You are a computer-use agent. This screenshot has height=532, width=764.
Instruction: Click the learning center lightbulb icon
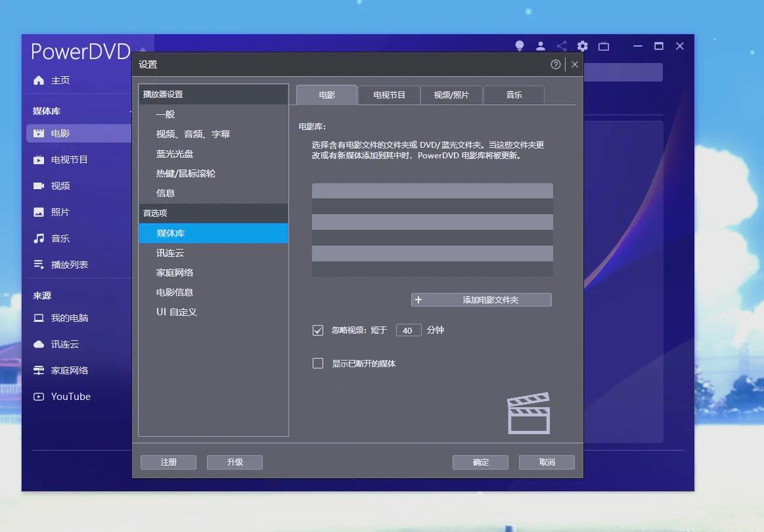pyautogui.click(x=519, y=46)
